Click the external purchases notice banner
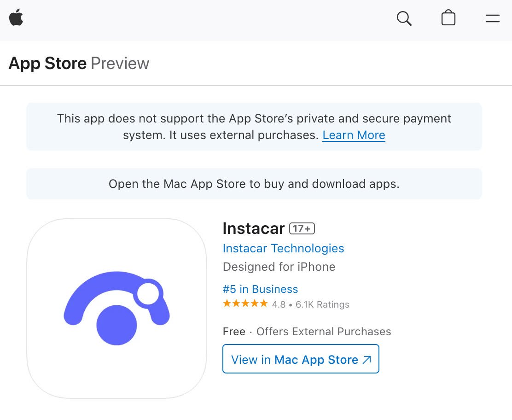This screenshot has height=420, width=512. [x=254, y=127]
